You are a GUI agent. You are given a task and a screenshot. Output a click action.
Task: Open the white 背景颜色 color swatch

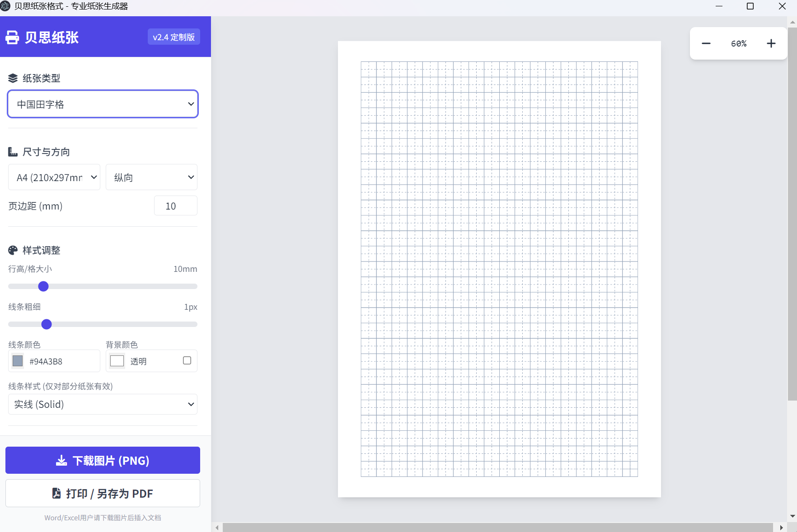(117, 361)
